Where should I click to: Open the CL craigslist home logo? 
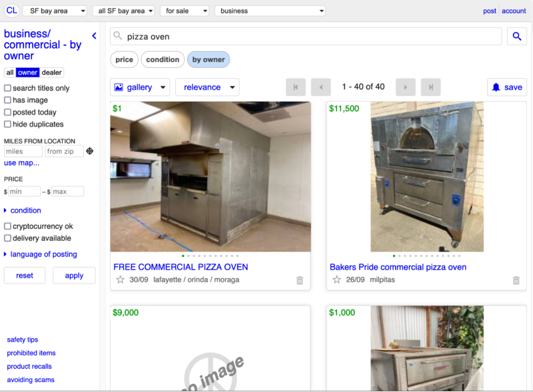[x=12, y=11]
